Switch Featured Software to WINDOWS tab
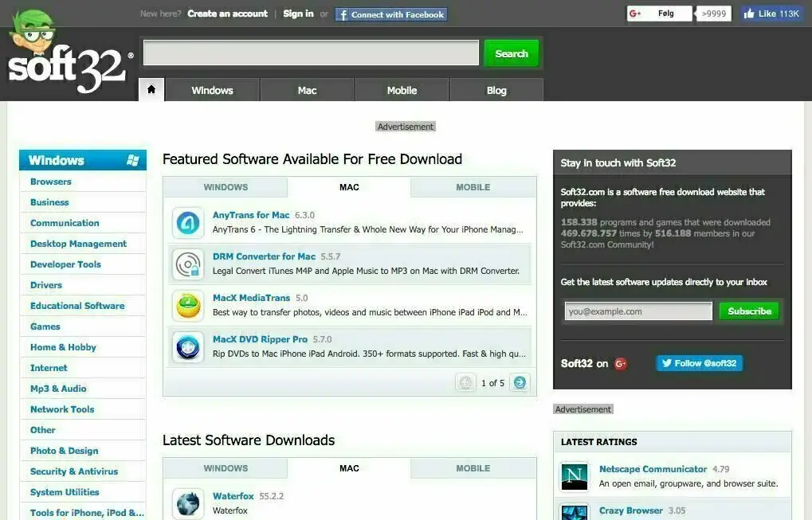 (226, 187)
